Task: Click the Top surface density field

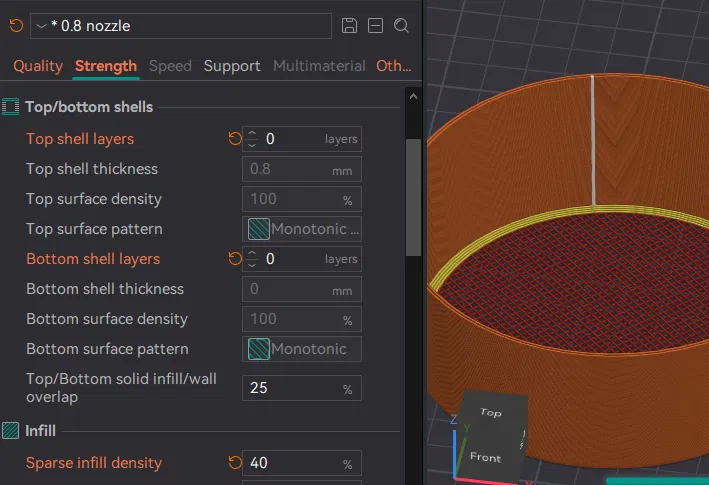Action: pyautogui.click(x=302, y=199)
